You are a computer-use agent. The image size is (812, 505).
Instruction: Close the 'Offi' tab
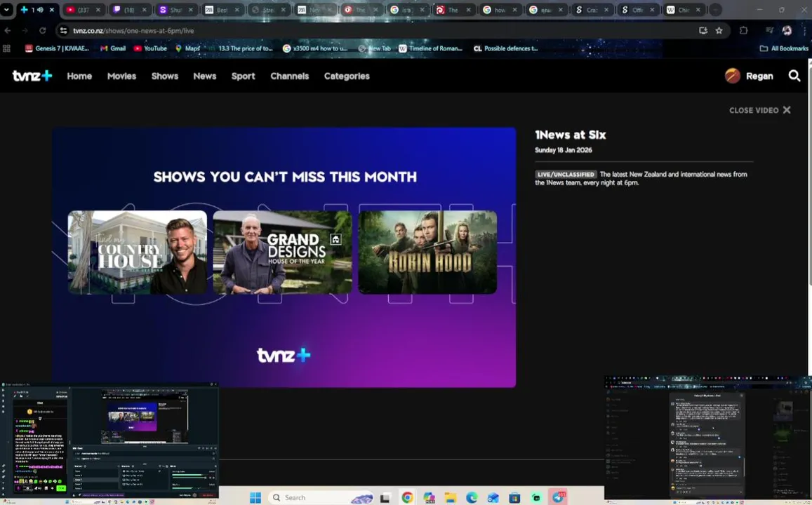pos(651,10)
